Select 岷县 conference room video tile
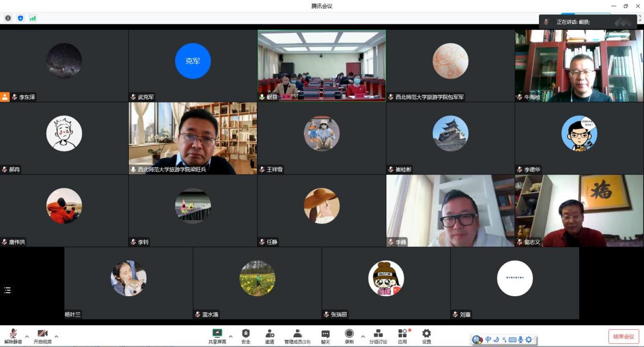Screen dimensions: 644x347 pos(321,65)
